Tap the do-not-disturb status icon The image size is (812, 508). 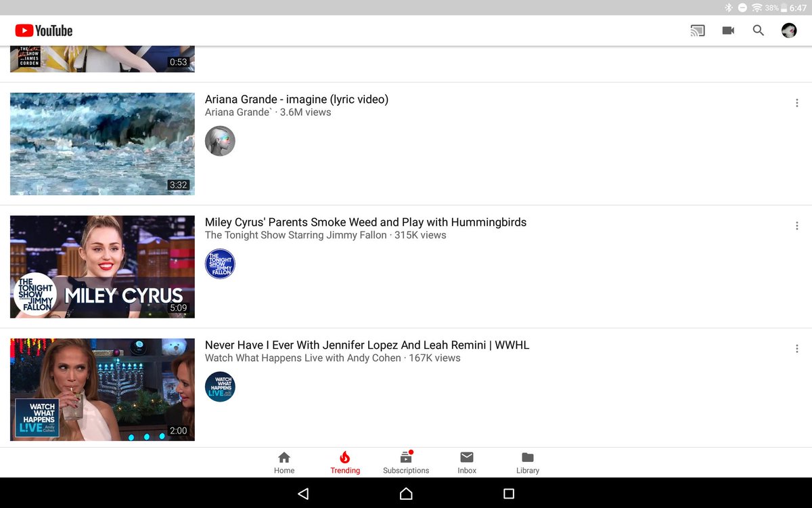click(x=742, y=7)
